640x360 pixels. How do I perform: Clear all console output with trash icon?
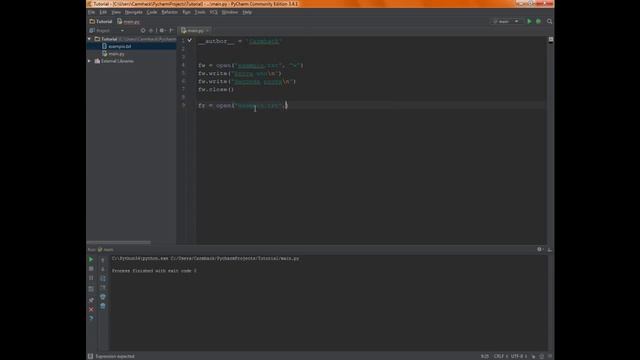[103, 306]
